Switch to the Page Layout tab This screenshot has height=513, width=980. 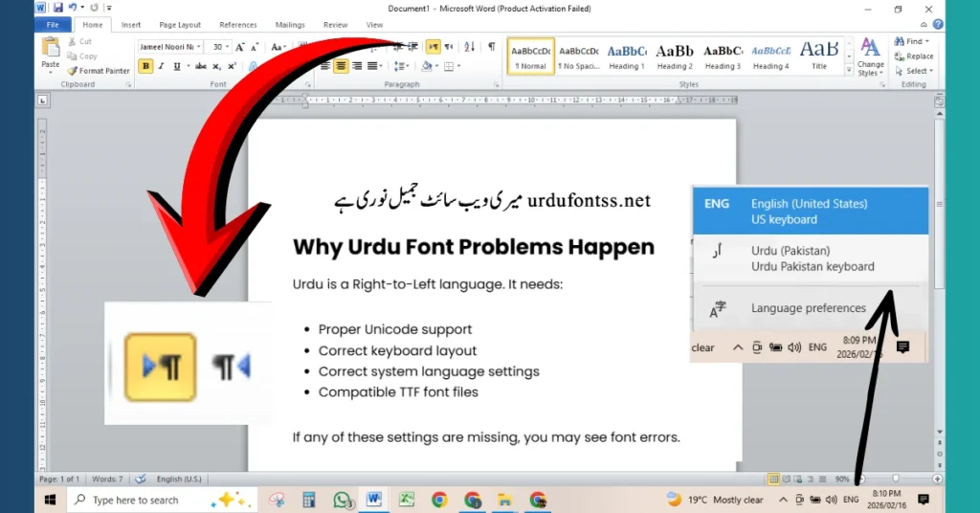click(x=180, y=25)
